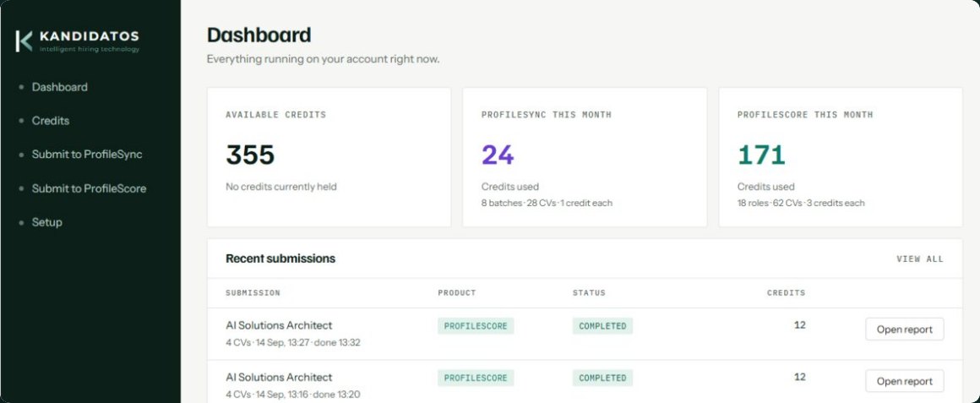Screen dimensions: 980x403
Task: Click 'Everything running on your account' subtitle
Action: [323, 60]
